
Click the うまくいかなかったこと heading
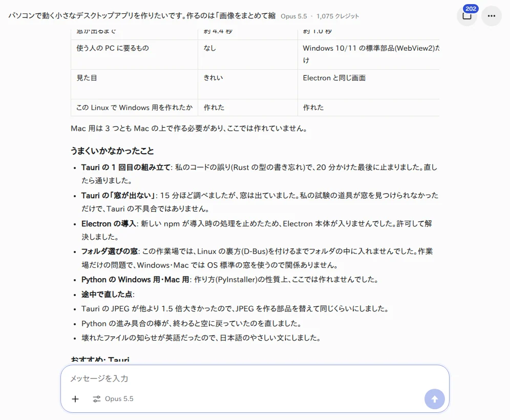pyautogui.click(x=112, y=151)
